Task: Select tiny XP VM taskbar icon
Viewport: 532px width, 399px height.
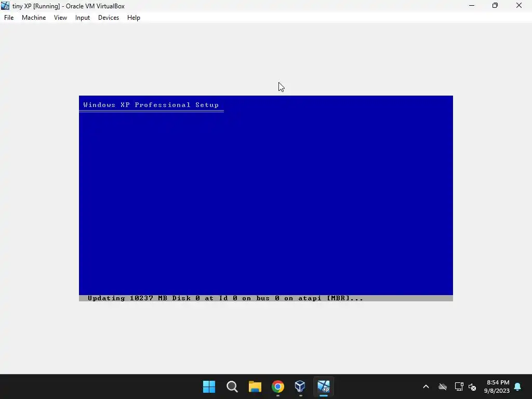Action: click(x=323, y=387)
